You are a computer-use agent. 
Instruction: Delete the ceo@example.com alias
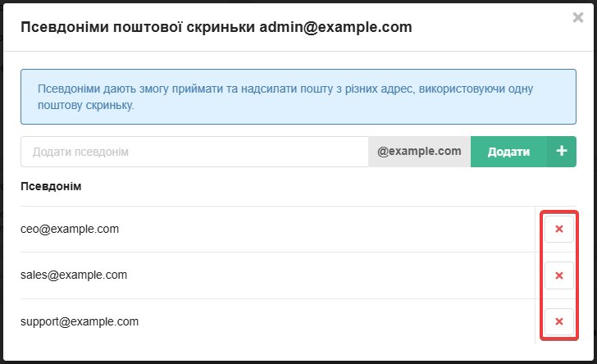pyautogui.click(x=559, y=230)
